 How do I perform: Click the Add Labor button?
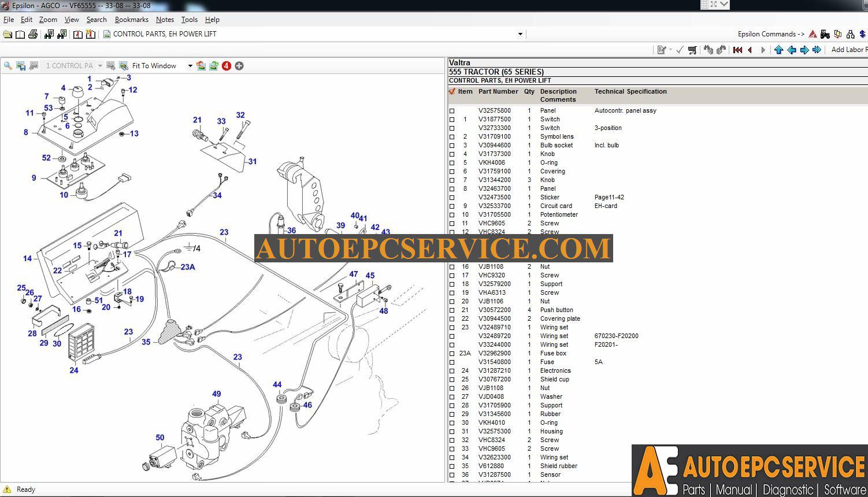tap(848, 50)
